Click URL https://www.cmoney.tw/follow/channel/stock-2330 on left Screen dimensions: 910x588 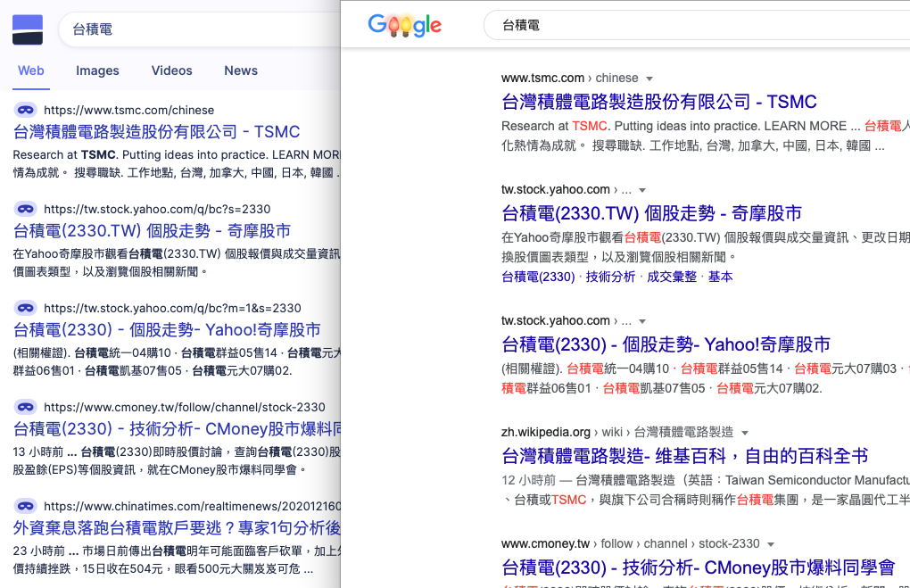point(185,408)
